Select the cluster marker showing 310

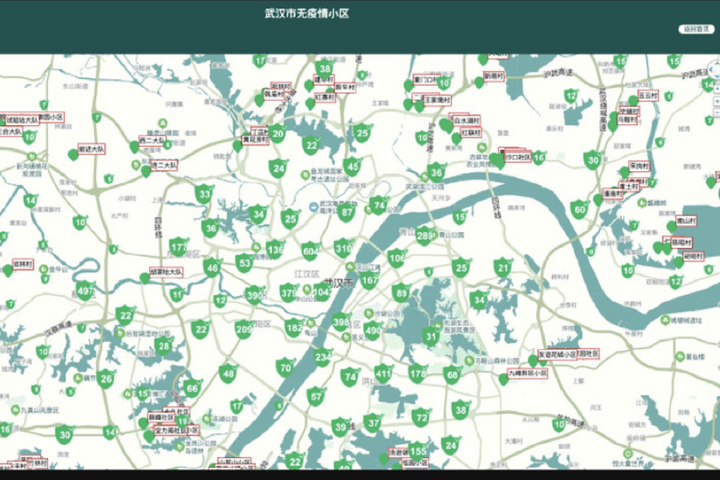point(343,247)
